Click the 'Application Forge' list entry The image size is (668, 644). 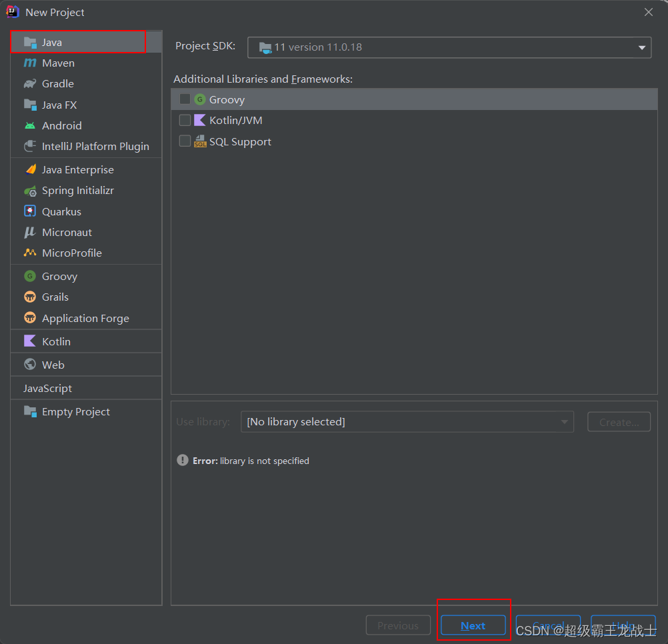pos(86,318)
